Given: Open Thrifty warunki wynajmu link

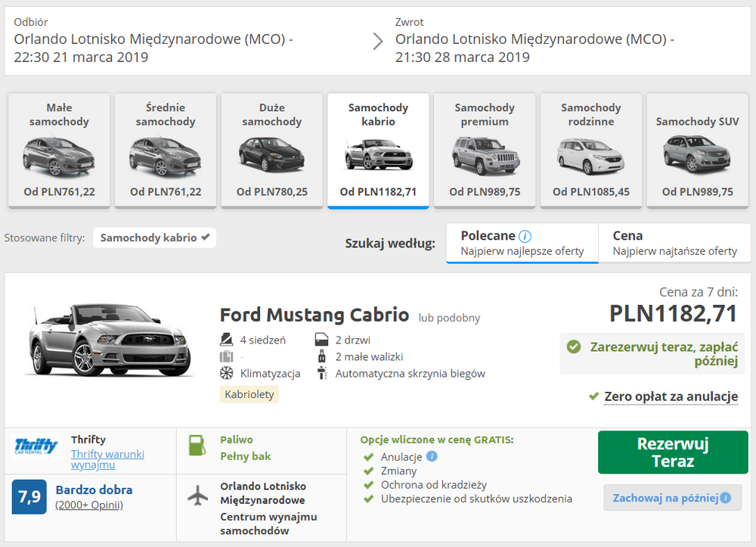Looking at the screenshot, I should (x=107, y=459).
